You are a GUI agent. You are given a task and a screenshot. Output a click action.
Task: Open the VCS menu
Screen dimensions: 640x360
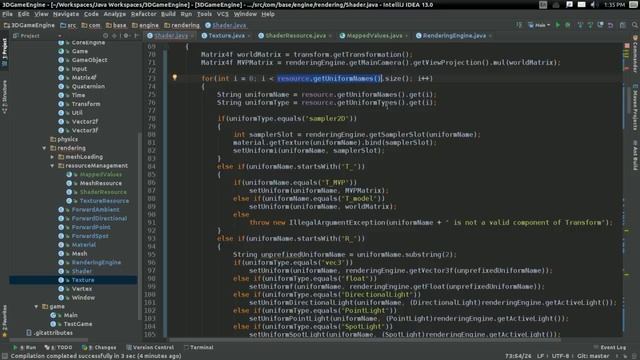point(222,14)
